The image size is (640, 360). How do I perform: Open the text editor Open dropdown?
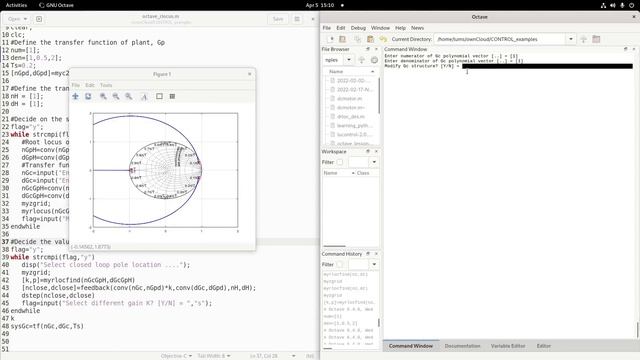17,19
